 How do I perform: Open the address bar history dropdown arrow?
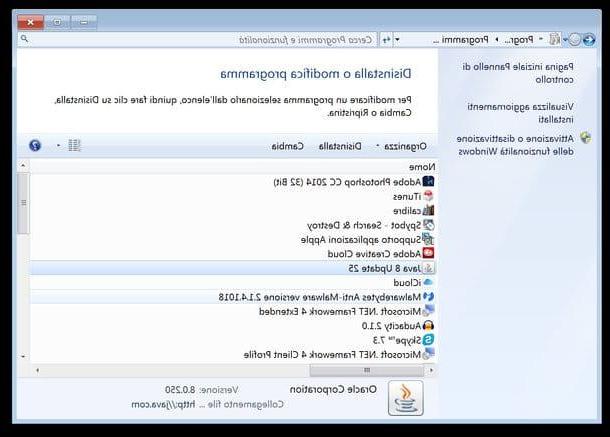point(397,39)
